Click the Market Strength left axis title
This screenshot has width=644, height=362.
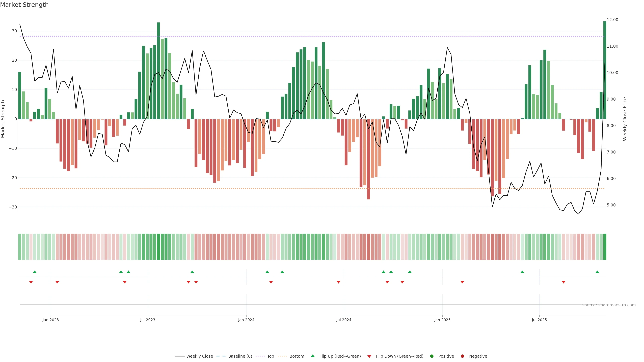click(x=3, y=119)
